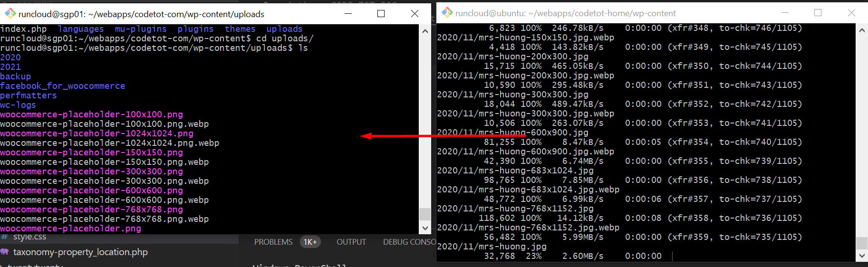Click woocommerce-placeholder-768x768.png file name
Screen dimensions: 868x267
click(x=91, y=210)
